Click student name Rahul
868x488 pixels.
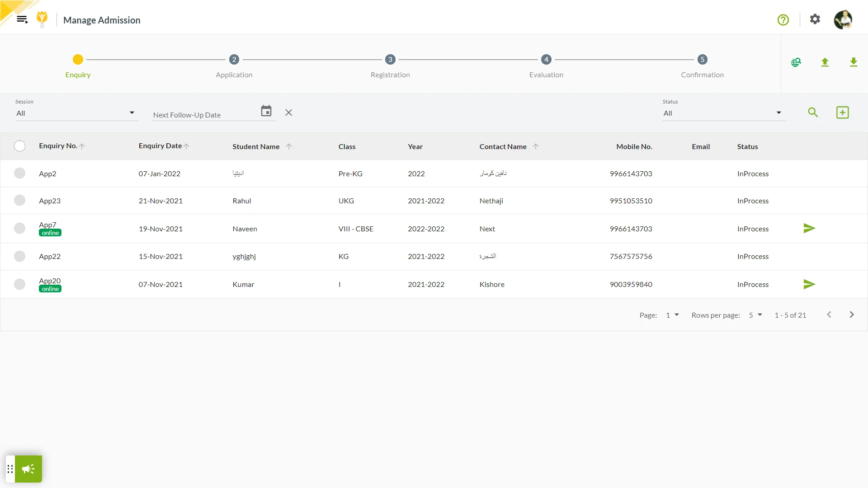click(241, 201)
